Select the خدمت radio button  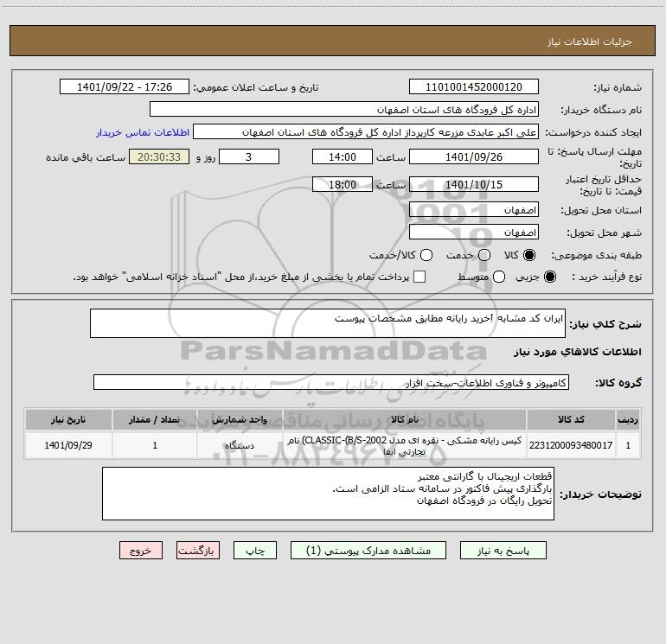click(x=484, y=255)
